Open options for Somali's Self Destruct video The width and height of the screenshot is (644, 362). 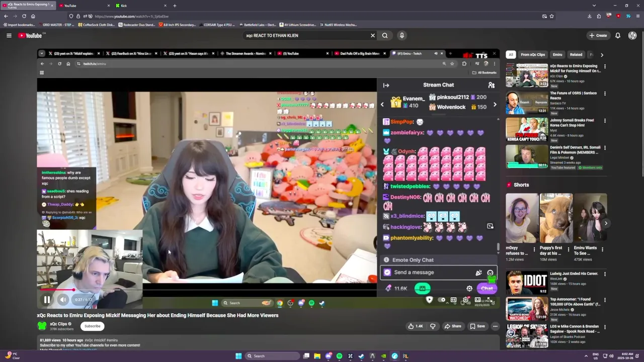(605, 148)
